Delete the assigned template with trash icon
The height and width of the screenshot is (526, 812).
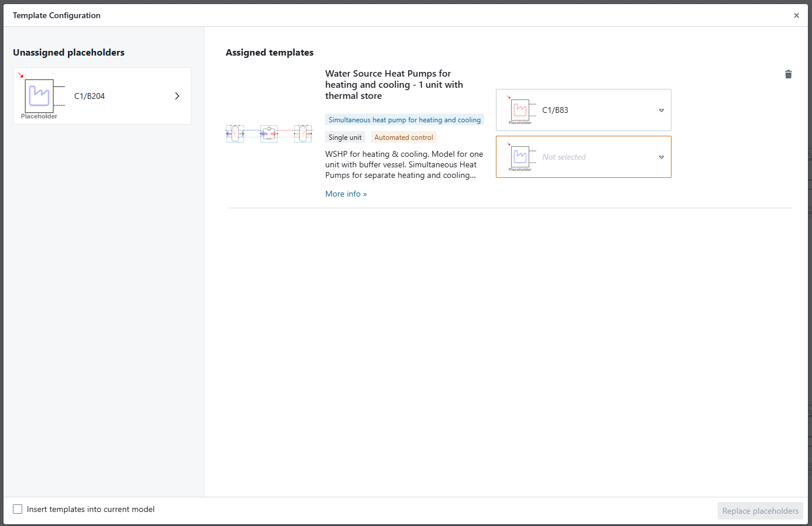pos(788,74)
